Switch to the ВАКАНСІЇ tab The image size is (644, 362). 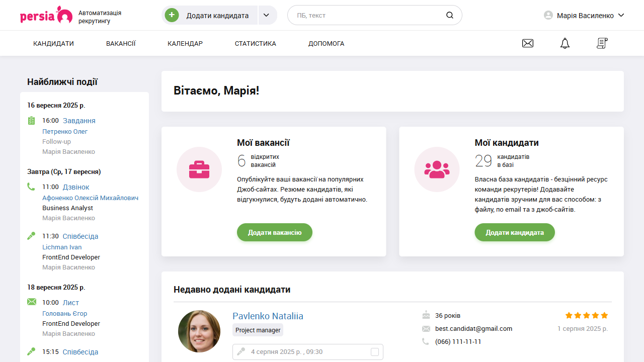pos(121,43)
